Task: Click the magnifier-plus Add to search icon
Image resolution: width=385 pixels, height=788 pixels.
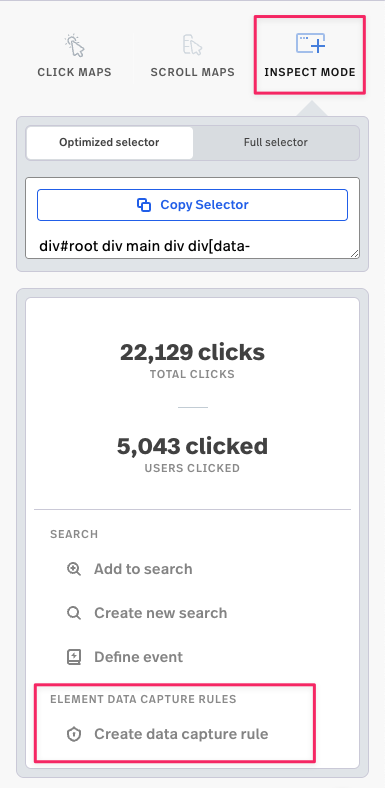Action: (73, 569)
